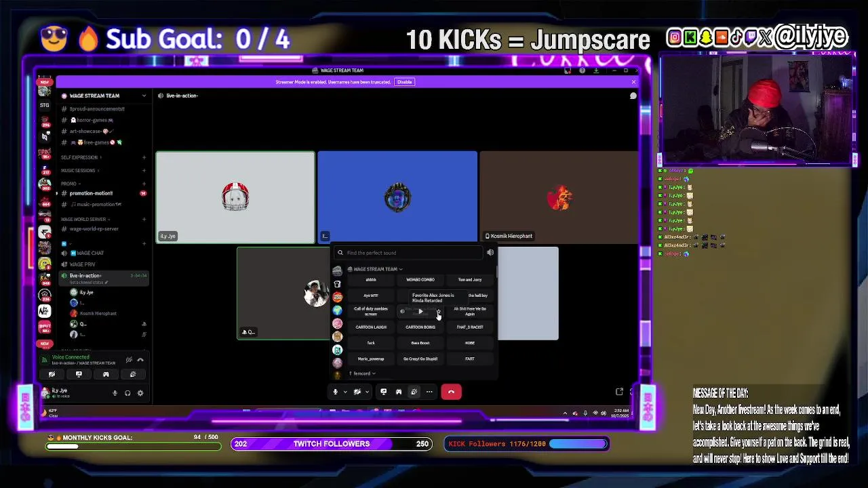The height and width of the screenshot is (488, 868).
Task: Open user settings gear in Discord
Action: click(140, 393)
